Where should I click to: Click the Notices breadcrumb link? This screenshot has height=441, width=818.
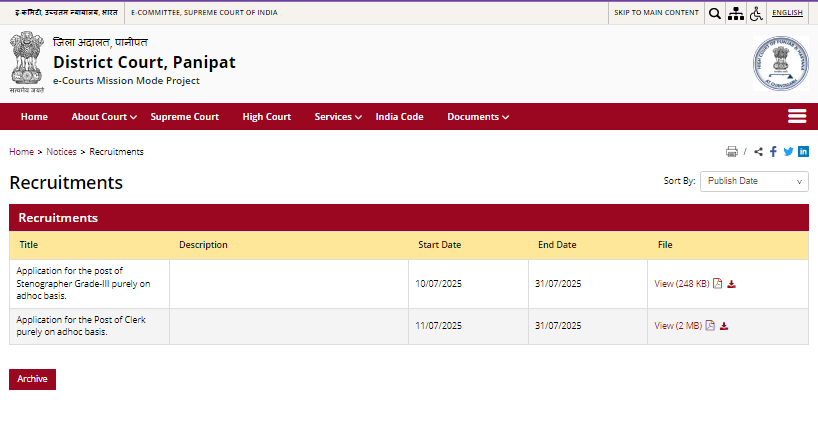(61, 152)
